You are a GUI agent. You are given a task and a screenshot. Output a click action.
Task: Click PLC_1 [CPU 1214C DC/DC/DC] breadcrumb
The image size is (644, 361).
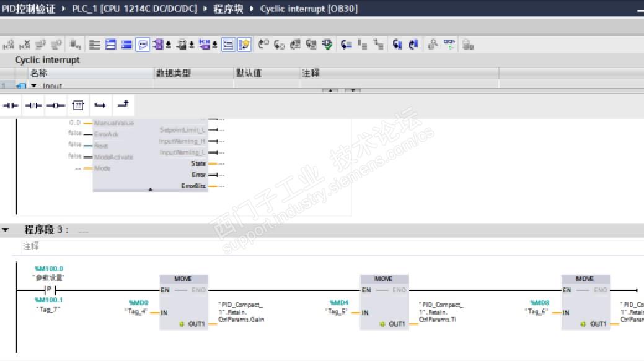pyautogui.click(x=135, y=9)
